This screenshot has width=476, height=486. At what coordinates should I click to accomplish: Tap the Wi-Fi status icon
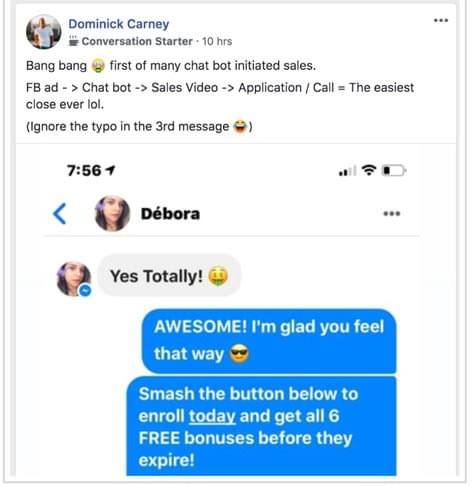point(369,170)
